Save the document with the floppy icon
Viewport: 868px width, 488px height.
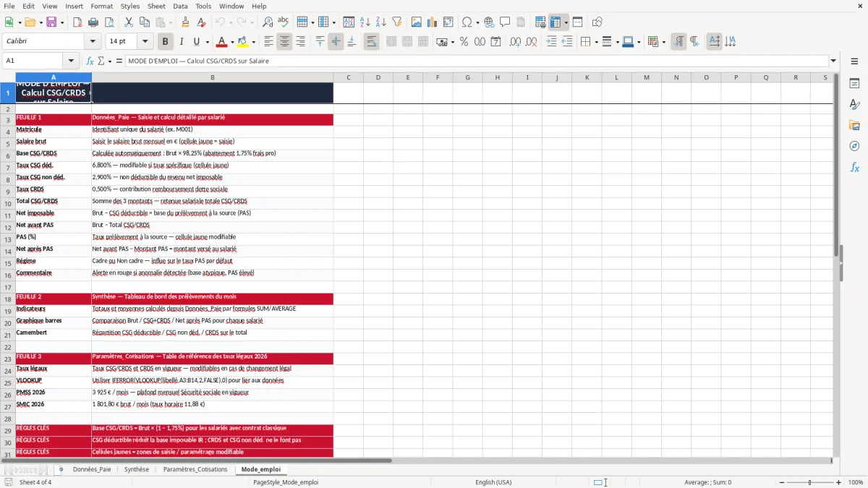(x=51, y=22)
